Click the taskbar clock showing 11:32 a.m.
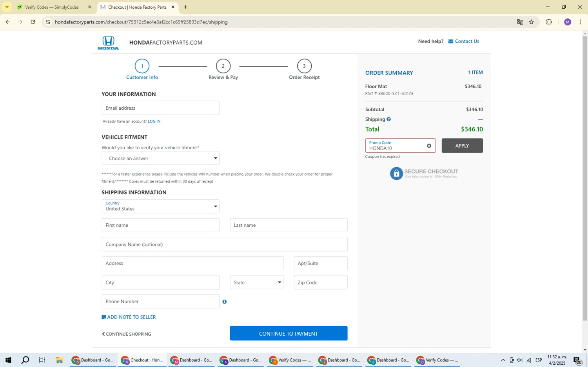 click(557, 360)
